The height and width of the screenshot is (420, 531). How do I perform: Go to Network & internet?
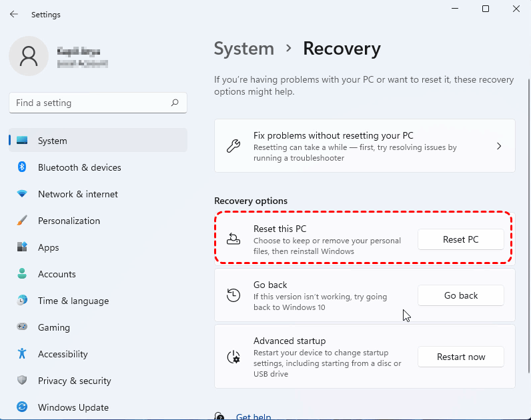[x=98, y=194]
